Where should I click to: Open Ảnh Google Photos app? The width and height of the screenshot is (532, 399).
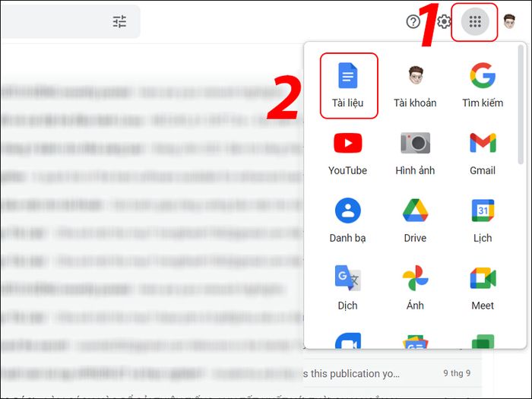(415, 288)
